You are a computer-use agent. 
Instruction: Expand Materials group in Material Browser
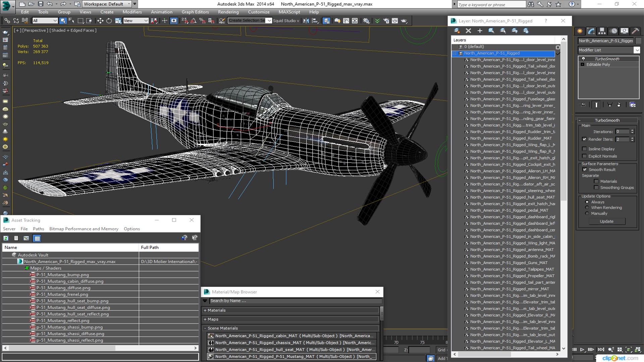click(x=205, y=310)
